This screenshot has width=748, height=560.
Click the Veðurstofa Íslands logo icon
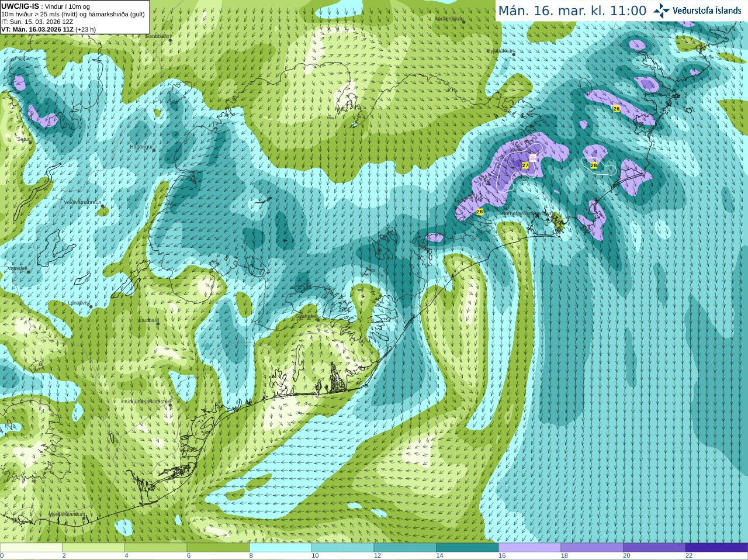pos(662,11)
